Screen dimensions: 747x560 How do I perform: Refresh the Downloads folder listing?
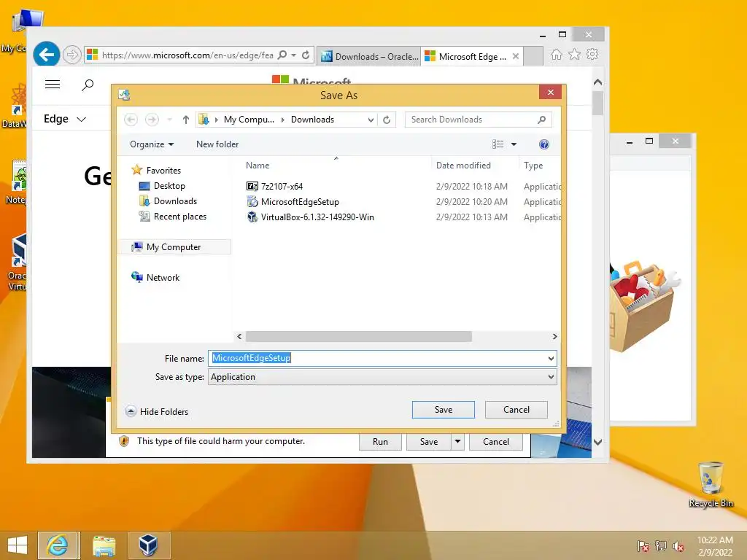coord(387,120)
